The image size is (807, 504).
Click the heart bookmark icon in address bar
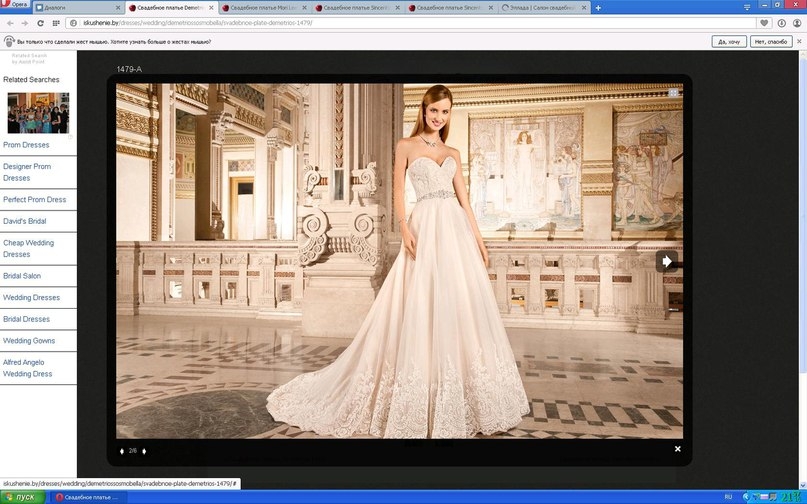(x=764, y=22)
